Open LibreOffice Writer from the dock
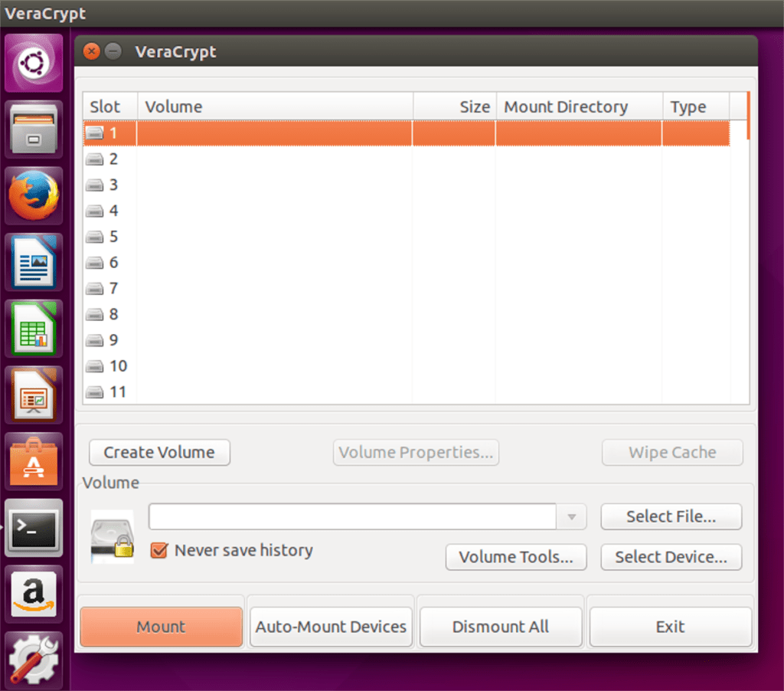This screenshot has width=784, height=691. coord(33,262)
